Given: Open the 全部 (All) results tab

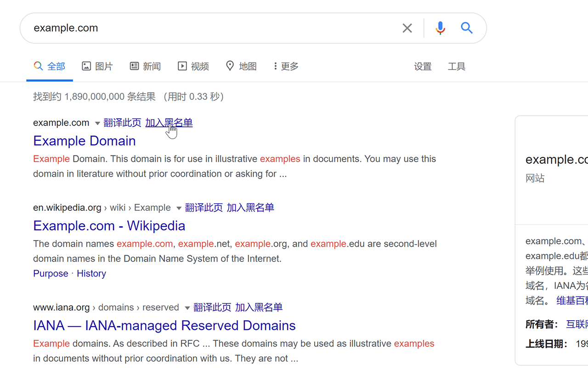Looking at the screenshot, I should 50,66.
